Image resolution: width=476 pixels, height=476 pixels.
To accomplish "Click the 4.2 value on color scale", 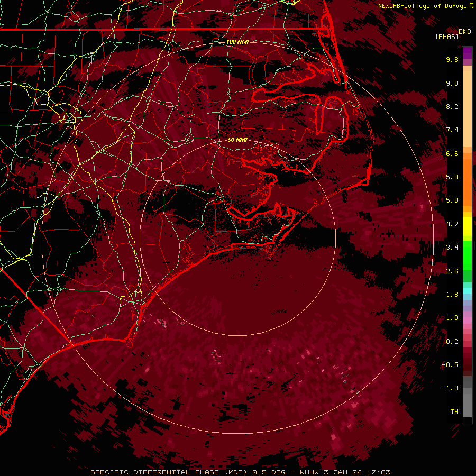I will 452,224.
